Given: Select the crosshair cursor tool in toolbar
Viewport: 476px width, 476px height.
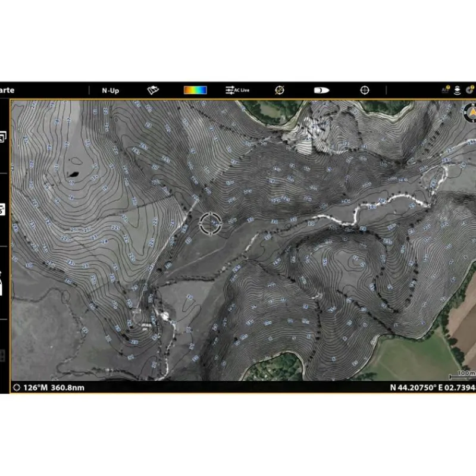Looking at the screenshot, I should click(x=365, y=90).
